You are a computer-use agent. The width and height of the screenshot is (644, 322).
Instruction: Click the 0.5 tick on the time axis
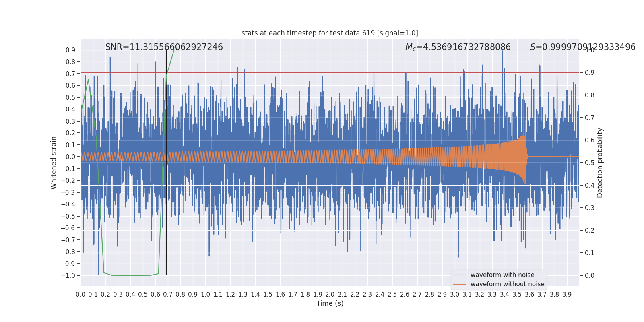pyautogui.click(x=143, y=295)
